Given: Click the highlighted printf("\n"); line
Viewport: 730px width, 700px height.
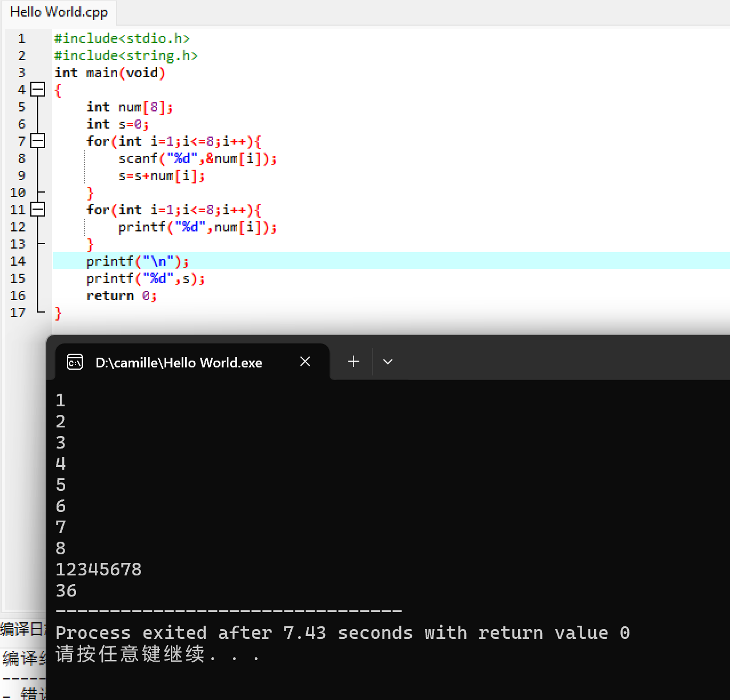Looking at the screenshot, I should [x=138, y=261].
